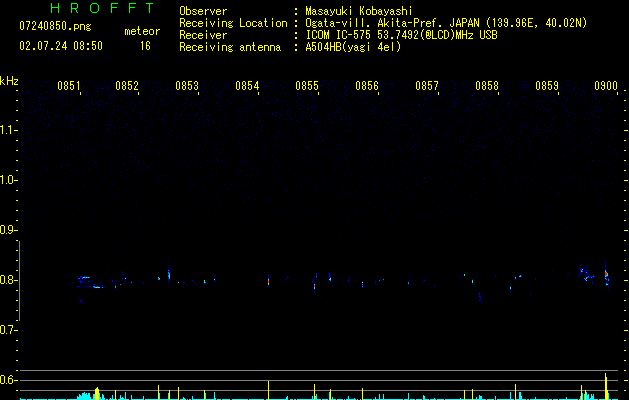The height and width of the screenshot is (400, 629).
Task: Click the 0855 time marker
Action: 307,86
